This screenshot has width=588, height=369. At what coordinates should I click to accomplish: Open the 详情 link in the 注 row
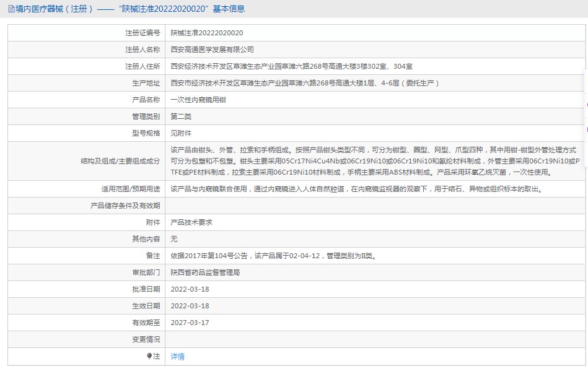point(177,356)
